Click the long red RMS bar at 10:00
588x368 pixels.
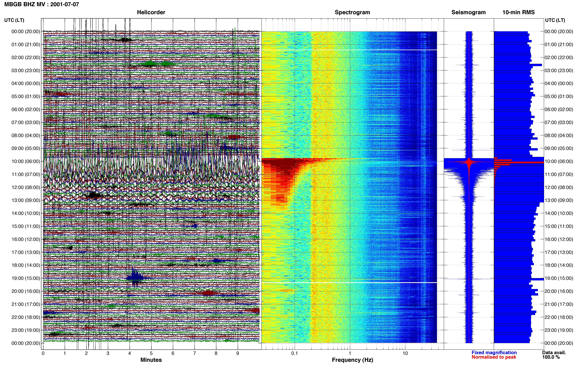click(519, 162)
